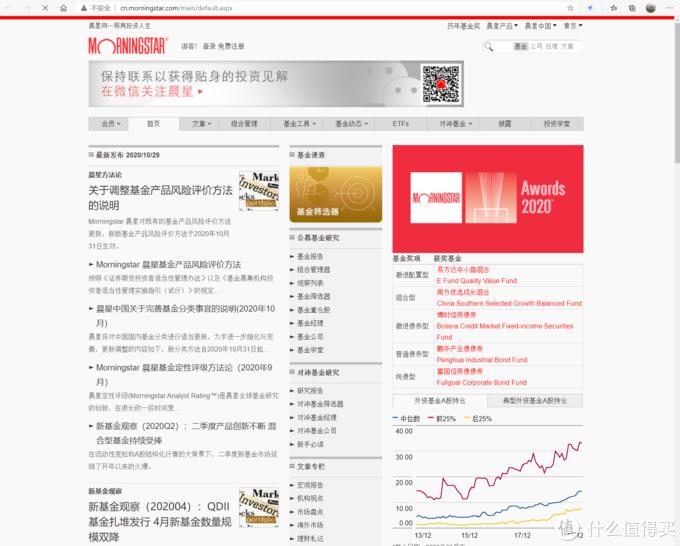Open E Fund Quality Value Fund link
The width and height of the screenshot is (680, 546).
click(477, 281)
